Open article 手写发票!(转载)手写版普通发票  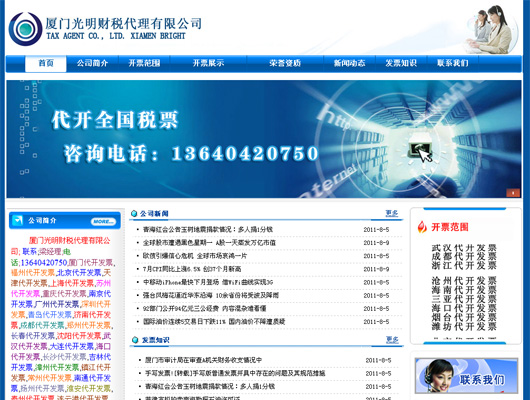(x=235, y=373)
